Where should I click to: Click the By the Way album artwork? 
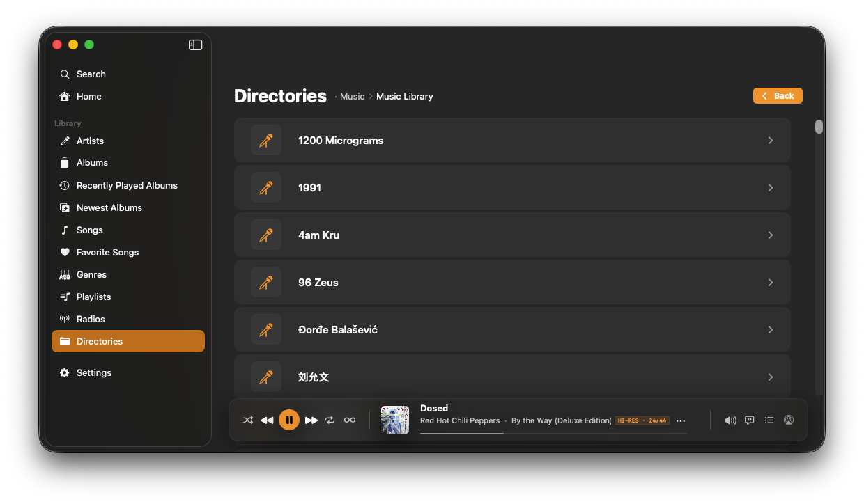tap(395, 419)
